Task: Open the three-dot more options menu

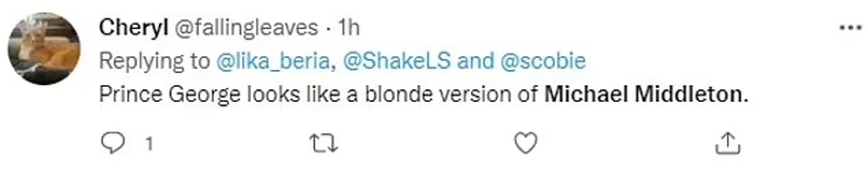Action: point(850,28)
